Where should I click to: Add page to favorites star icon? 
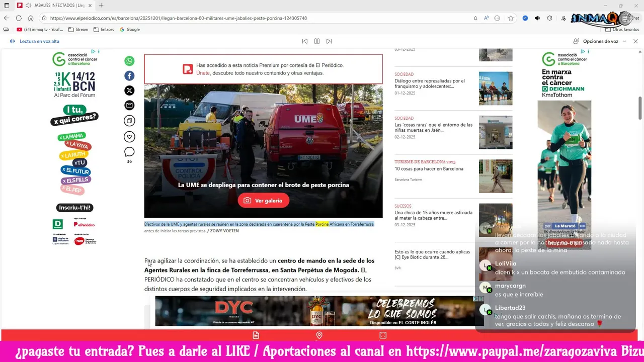click(x=511, y=18)
